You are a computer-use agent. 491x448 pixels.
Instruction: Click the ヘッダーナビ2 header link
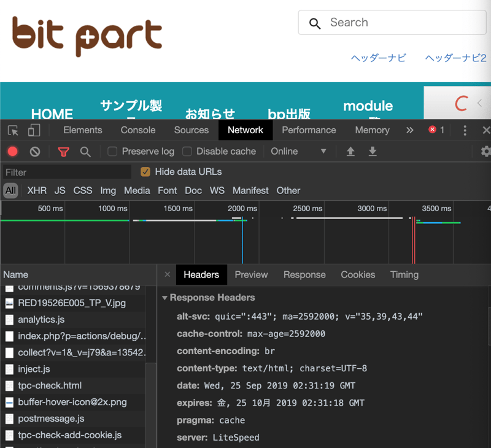coord(455,58)
